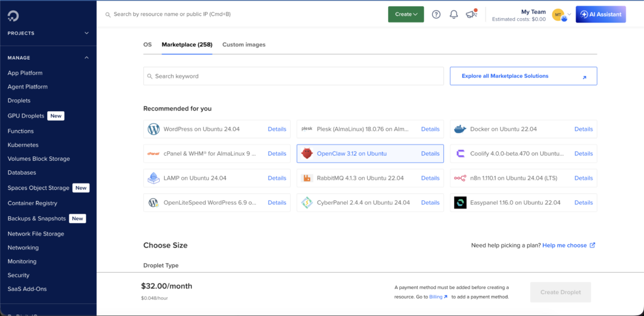Click the LAMP stack icon
Screen dimensions: 644x316
pyautogui.click(x=153, y=178)
